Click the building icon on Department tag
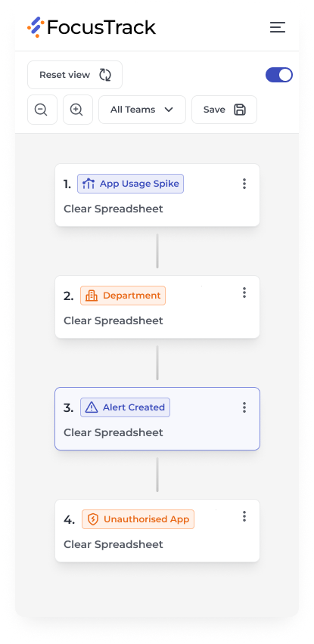 click(x=92, y=296)
